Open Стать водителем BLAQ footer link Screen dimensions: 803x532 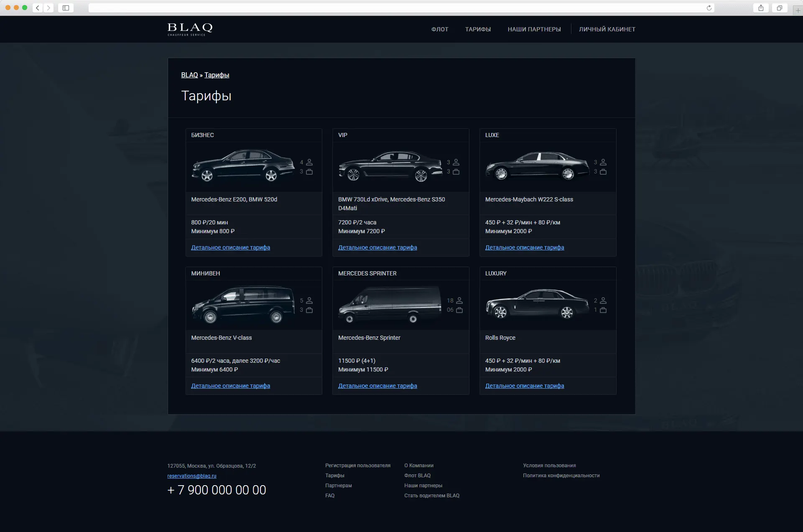tap(431, 496)
